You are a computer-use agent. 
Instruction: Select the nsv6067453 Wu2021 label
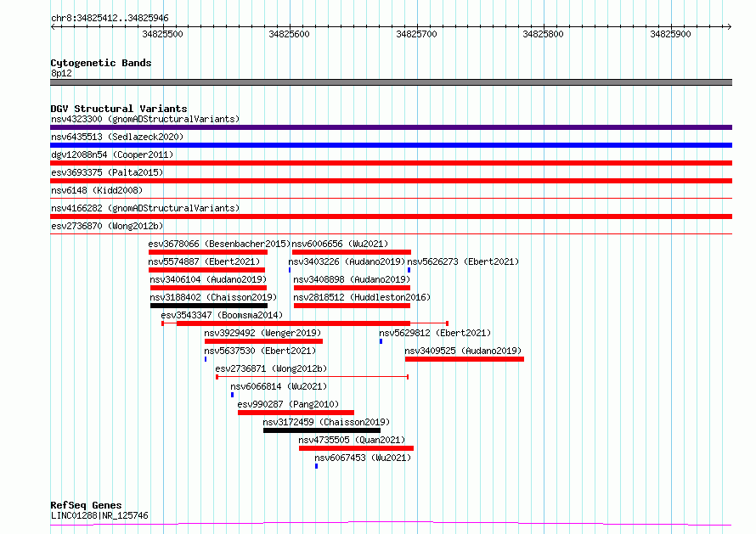(363, 458)
